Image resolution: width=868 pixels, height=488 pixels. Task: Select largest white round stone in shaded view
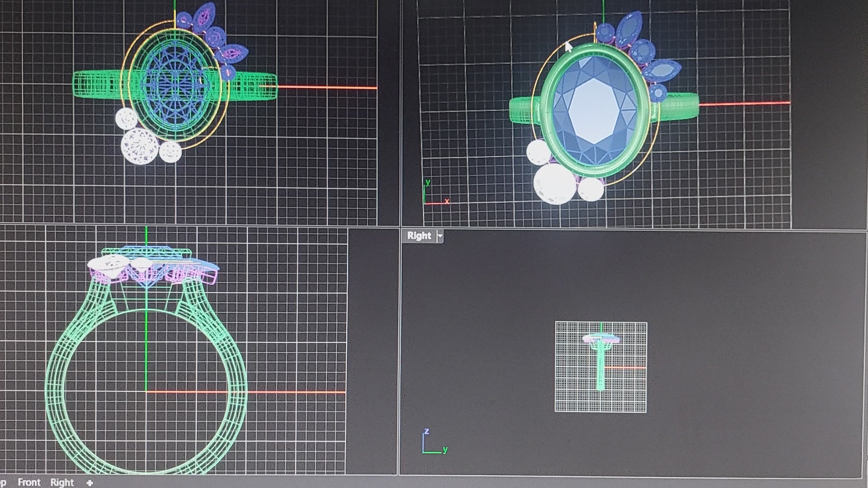click(555, 184)
